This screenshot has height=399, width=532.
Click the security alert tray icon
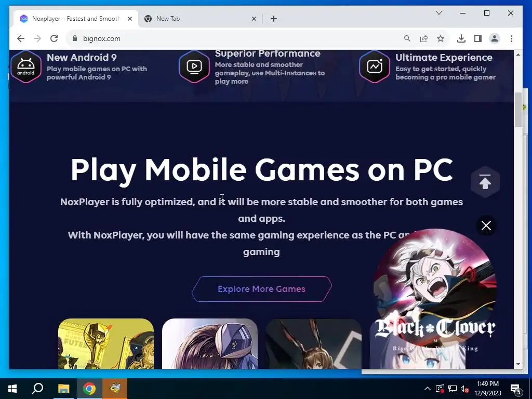tap(440, 389)
